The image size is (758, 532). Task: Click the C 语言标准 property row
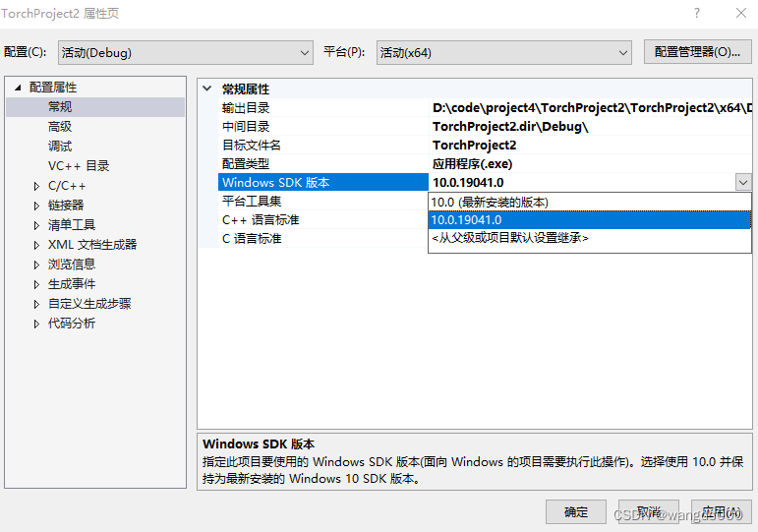pyautogui.click(x=322, y=239)
